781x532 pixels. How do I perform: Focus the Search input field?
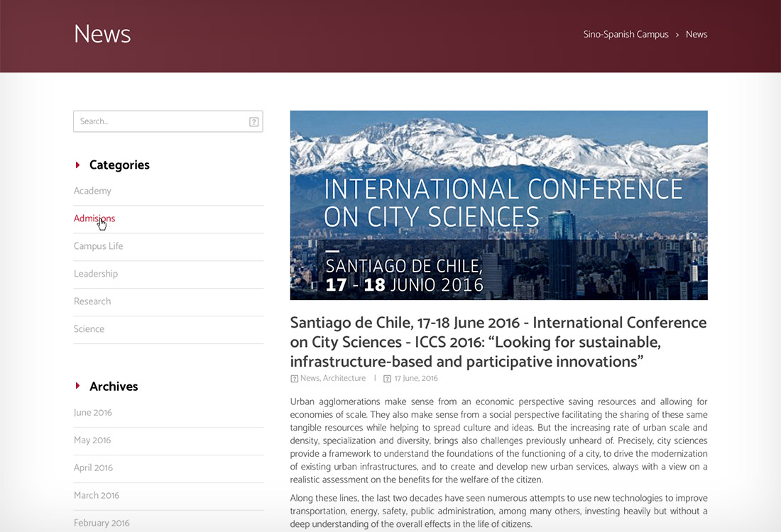click(160, 121)
